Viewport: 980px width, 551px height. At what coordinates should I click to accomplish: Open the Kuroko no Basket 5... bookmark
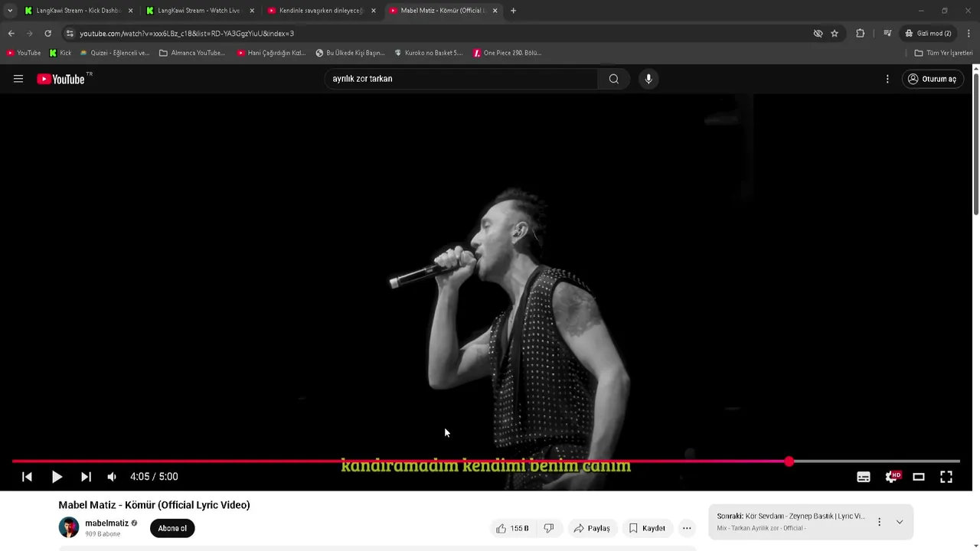[x=429, y=53]
